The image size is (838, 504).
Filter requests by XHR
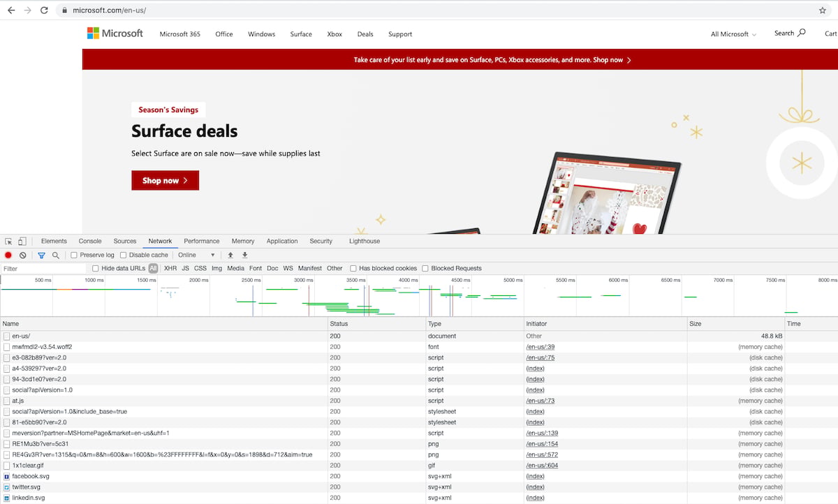tap(170, 268)
